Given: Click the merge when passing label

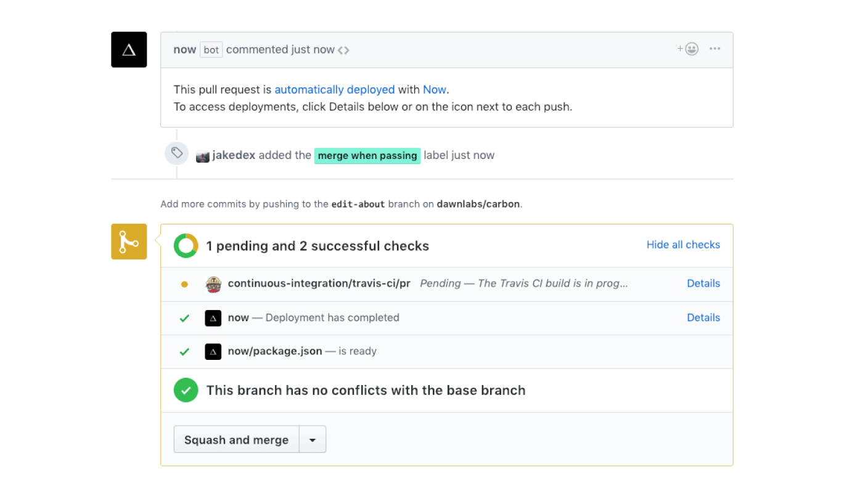Looking at the screenshot, I should point(367,156).
